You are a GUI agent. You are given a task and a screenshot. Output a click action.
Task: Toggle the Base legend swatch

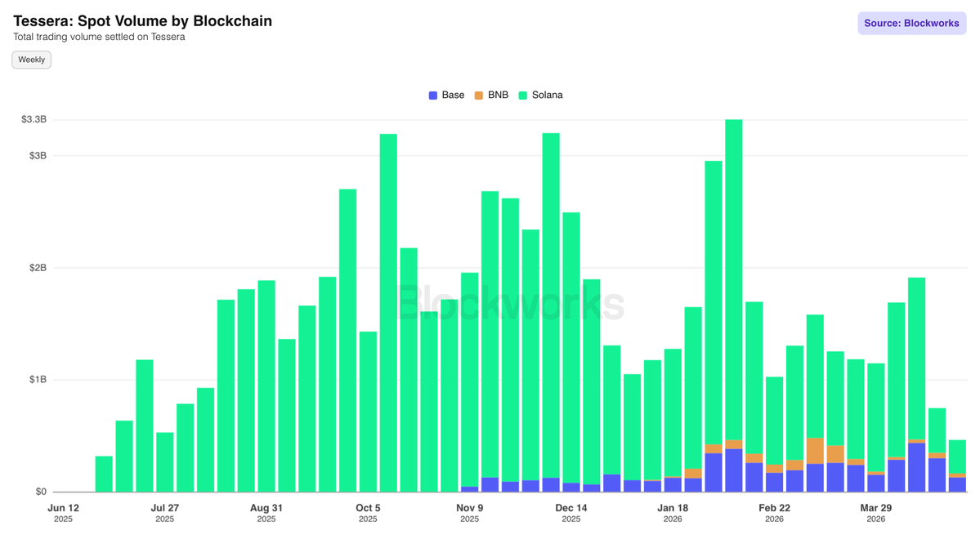(x=433, y=96)
